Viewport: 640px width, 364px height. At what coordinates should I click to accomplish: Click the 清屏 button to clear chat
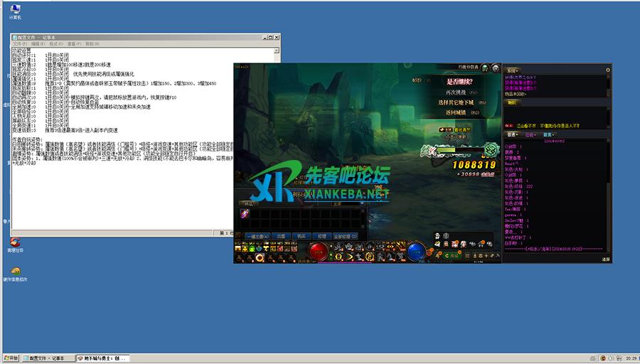click(604, 259)
